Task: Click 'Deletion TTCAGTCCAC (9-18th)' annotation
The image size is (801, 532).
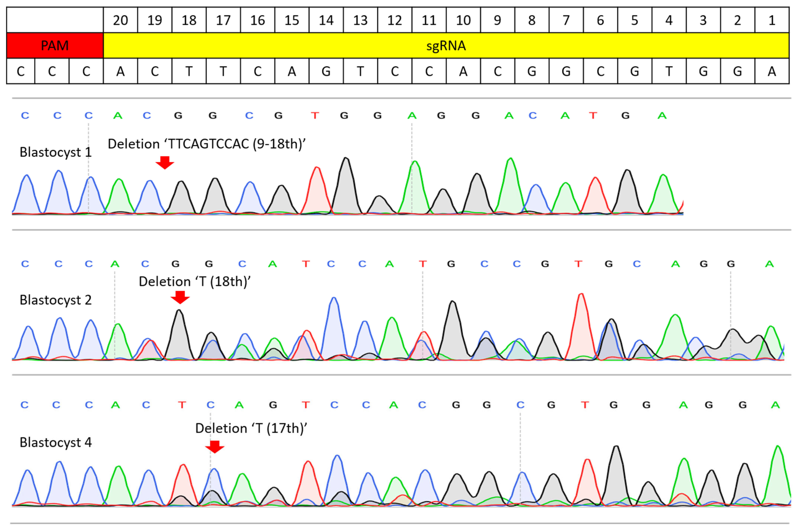Action: [x=206, y=144]
